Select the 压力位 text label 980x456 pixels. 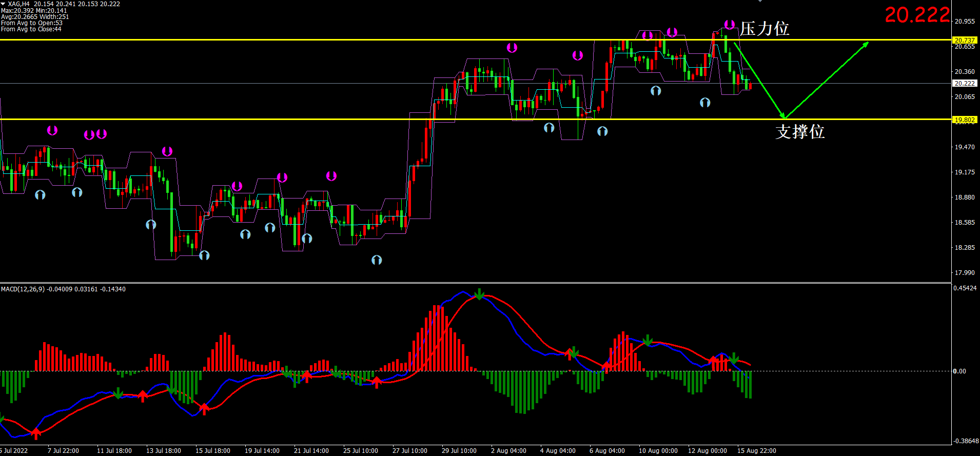click(x=764, y=29)
